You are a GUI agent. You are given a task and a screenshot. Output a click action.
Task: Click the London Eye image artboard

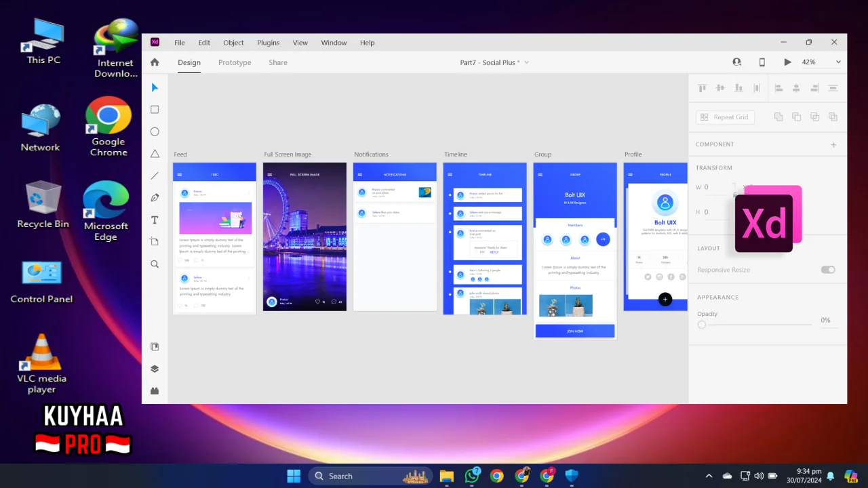coord(304,237)
